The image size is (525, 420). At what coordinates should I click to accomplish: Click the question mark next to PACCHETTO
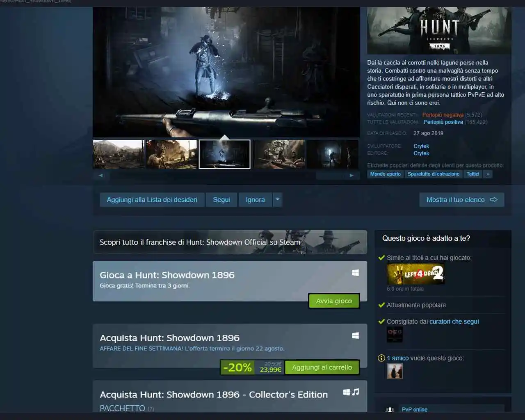(x=151, y=409)
